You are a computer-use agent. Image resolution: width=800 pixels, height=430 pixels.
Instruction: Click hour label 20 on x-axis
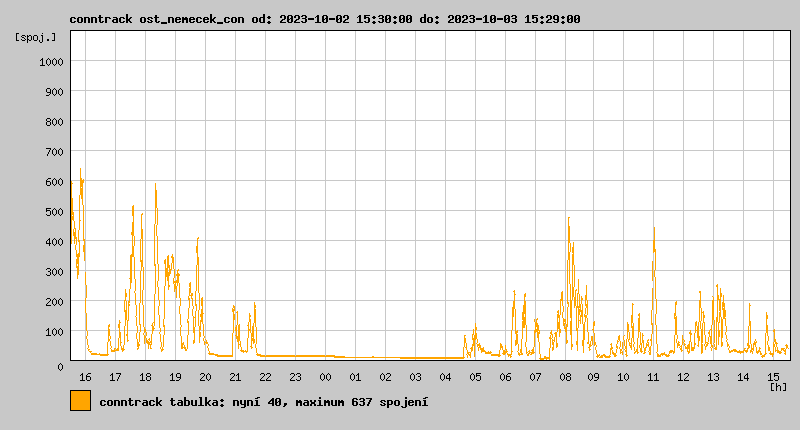(x=205, y=377)
